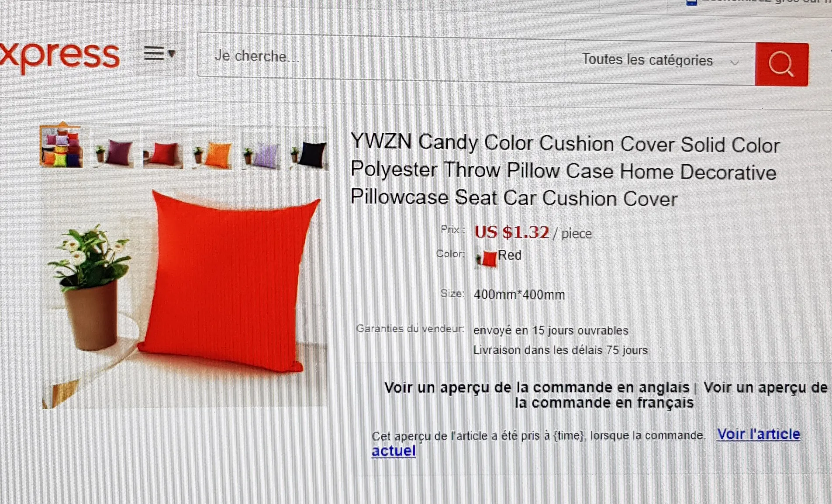Open Voir un aperçu de la commande en anglais
The height and width of the screenshot is (504, 832).
(537, 387)
